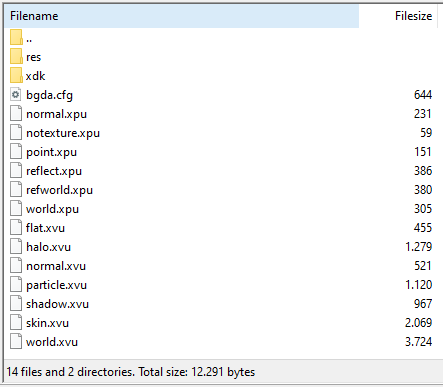Click the shadow.xvu file icon

click(16, 303)
